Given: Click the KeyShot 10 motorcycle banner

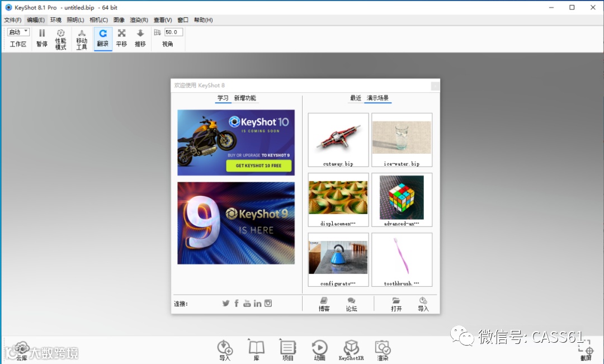Looking at the screenshot, I should pyautogui.click(x=236, y=143).
